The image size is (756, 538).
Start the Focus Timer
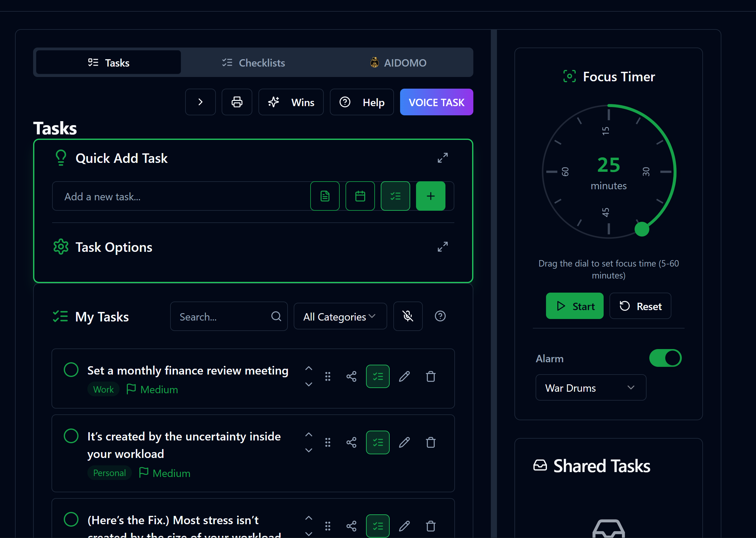pos(575,306)
